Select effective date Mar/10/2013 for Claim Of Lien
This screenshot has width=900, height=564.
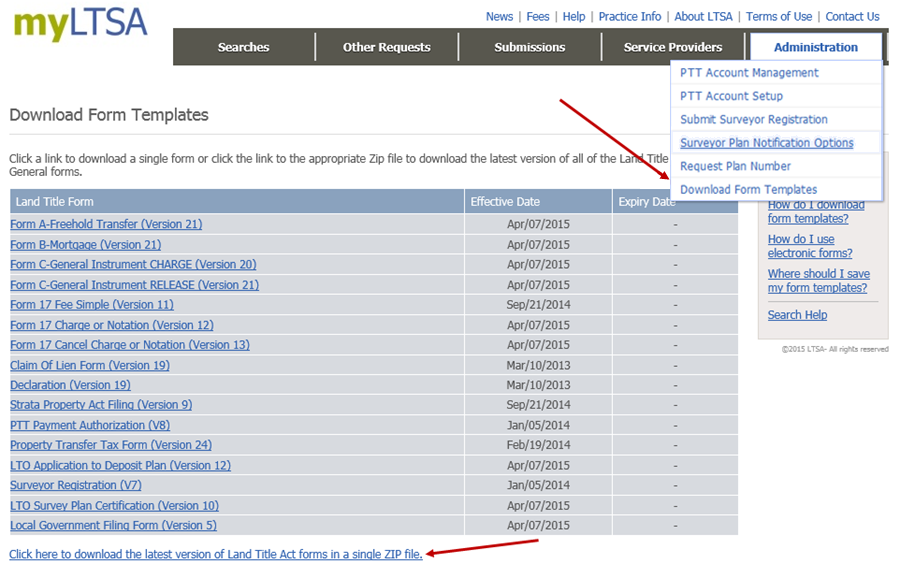(x=538, y=365)
